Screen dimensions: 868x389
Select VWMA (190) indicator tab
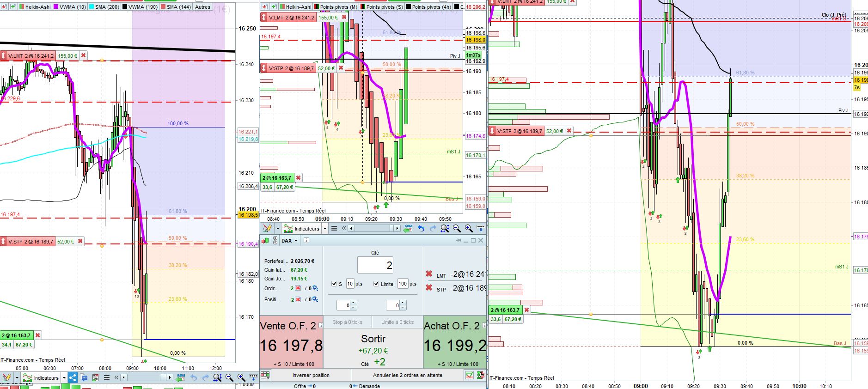pos(140,7)
